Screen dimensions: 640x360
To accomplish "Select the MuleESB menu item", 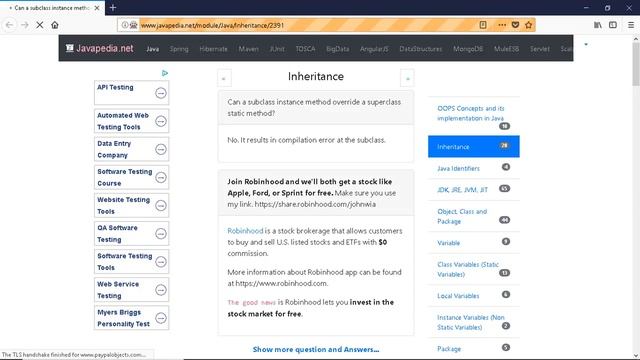I will click(507, 49).
